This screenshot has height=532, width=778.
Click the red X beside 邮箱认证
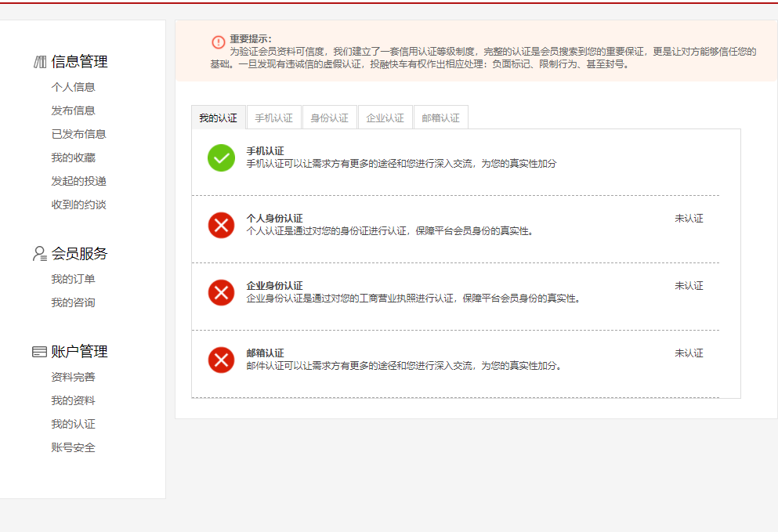(221, 360)
